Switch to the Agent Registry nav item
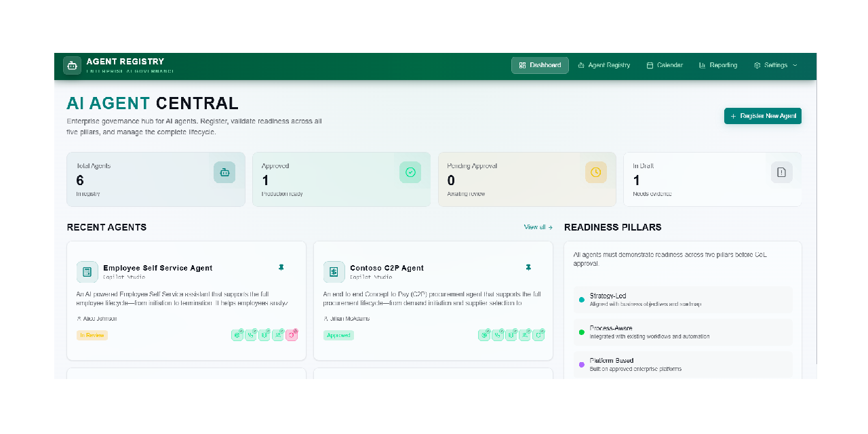 (x=604, y=65)
